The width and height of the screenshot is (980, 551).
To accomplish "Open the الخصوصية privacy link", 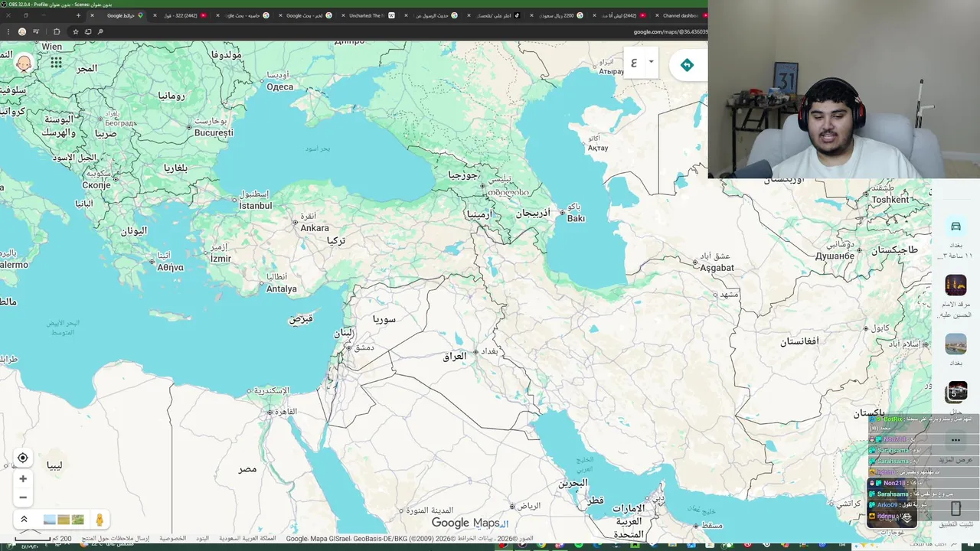I will coord(172,539).
